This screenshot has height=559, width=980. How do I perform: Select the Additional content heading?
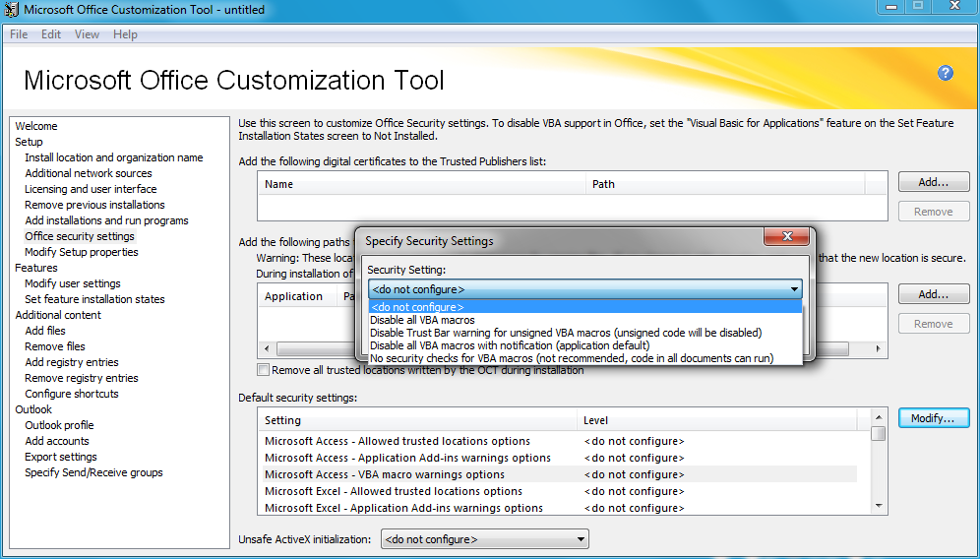point(57,315)
